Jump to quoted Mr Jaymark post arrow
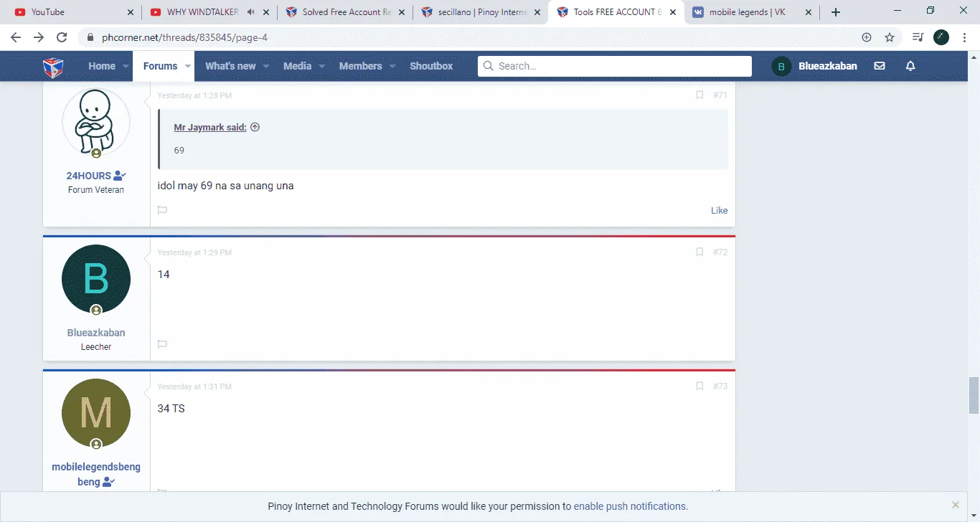 click(x=255, y=127)
